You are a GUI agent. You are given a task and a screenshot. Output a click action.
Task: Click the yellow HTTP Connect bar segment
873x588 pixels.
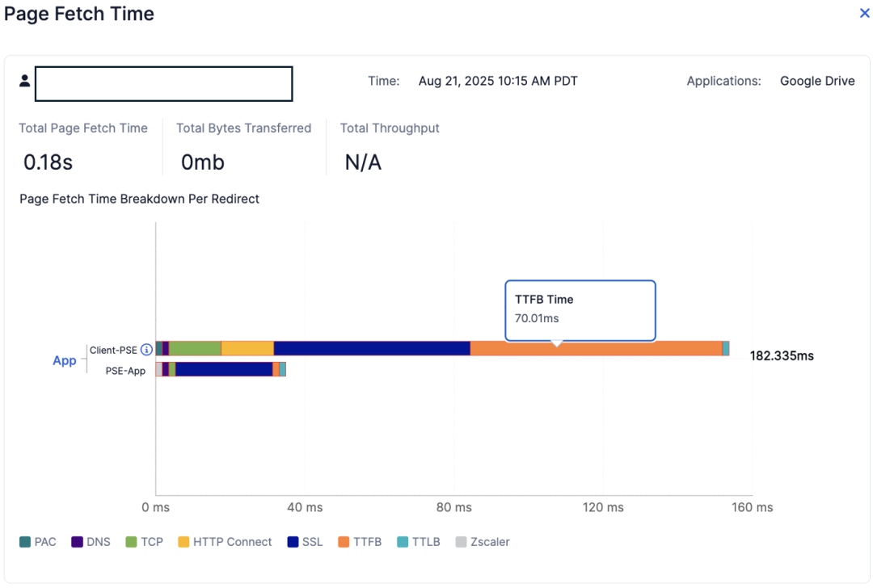[x=247, y=349]
